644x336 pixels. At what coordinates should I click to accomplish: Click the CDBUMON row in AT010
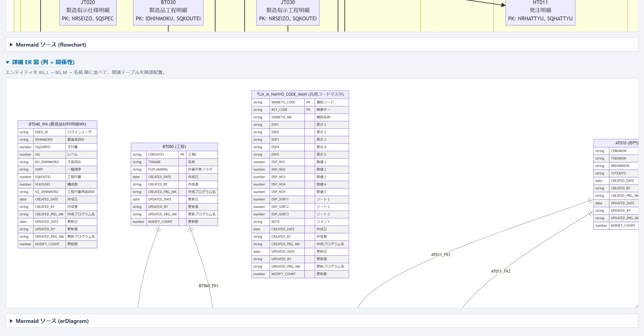click(x=616, y=151)
